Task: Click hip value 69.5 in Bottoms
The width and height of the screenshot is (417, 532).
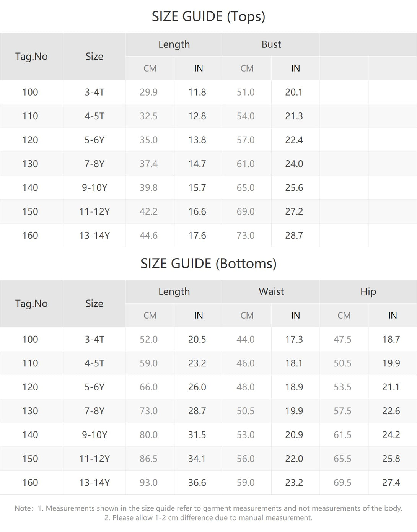Action: pos(342,482)
